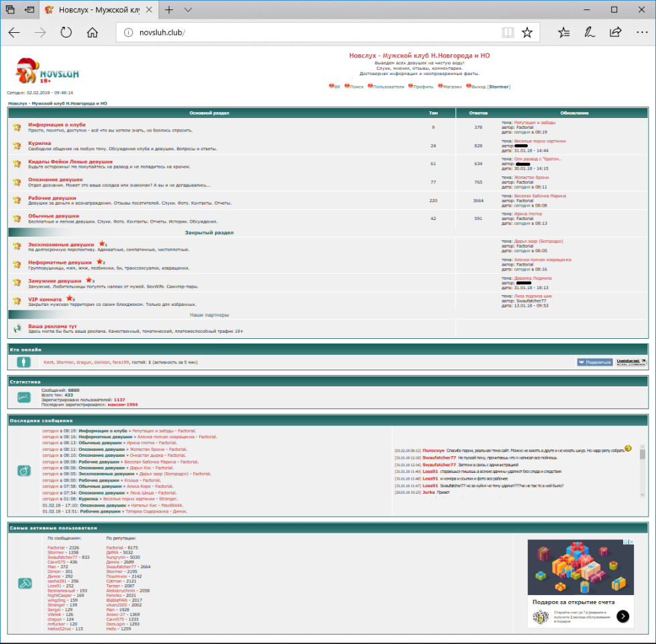Image resolution: width=656 pixels, height=644 pixels.
Task: Go to the browser Home page
Action: point(93,32)
